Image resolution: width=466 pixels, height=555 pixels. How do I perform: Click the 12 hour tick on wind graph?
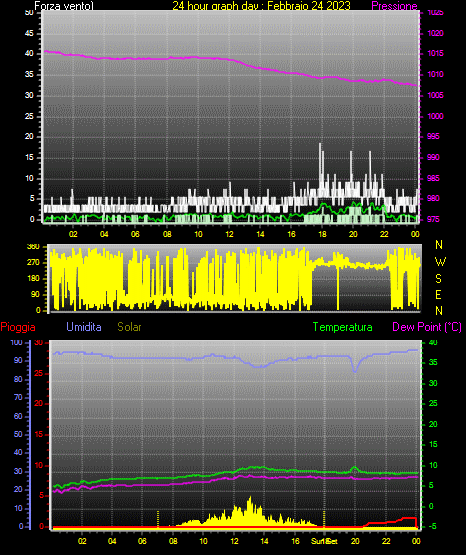click(x=229, y=234)
